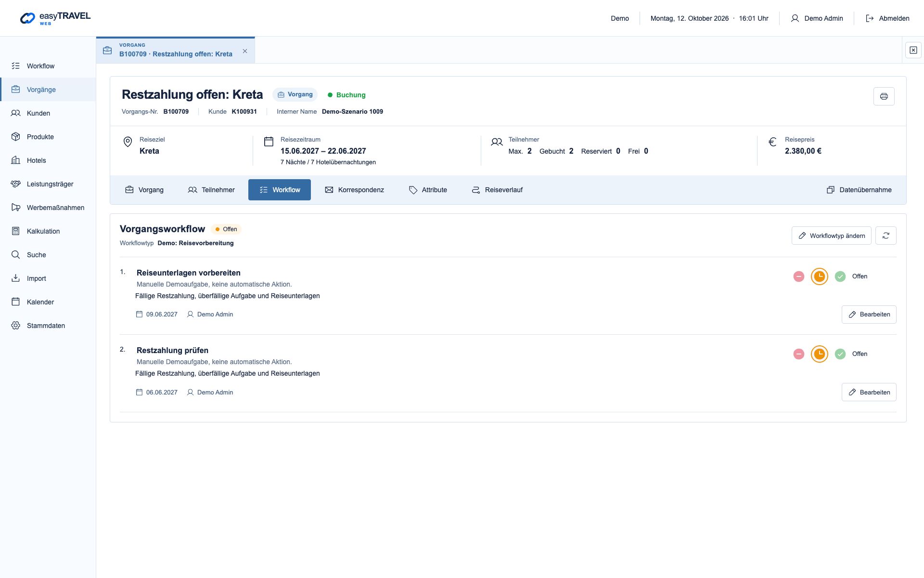Set Reiseunterlagen vorbereiten to red cancelled status
Viewport: 924px width, 578px height.
798,276
